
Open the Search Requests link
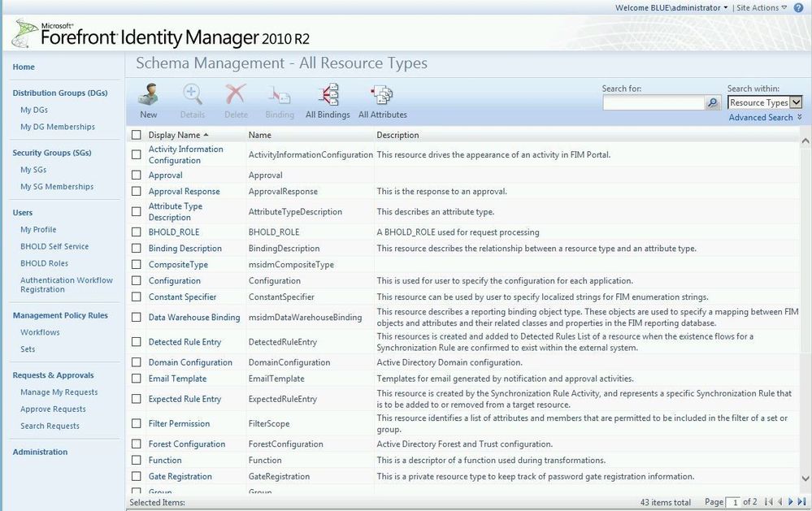click(50, 426)
